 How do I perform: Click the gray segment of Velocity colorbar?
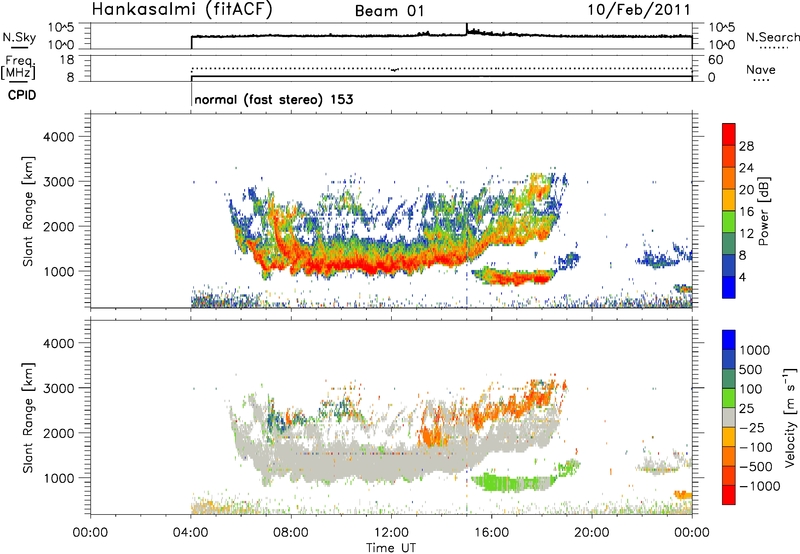pyautogui.click(x=729, y=418)
